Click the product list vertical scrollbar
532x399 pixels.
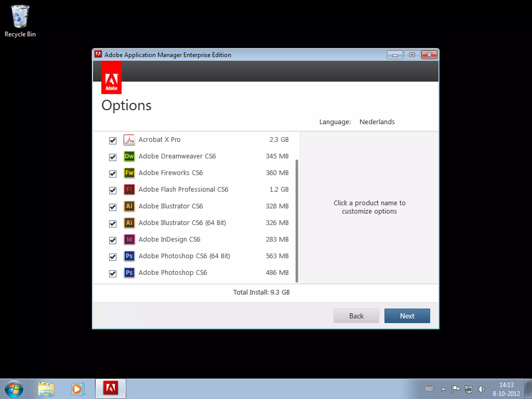click(297, 221)
